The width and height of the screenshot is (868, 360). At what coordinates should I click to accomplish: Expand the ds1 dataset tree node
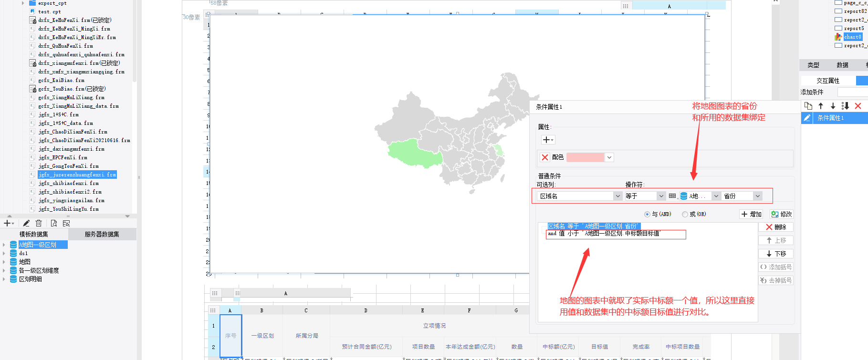click(4, 253)
